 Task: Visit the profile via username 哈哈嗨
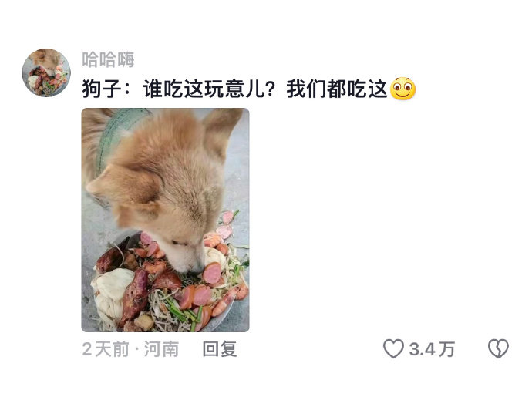click(108, 59)
